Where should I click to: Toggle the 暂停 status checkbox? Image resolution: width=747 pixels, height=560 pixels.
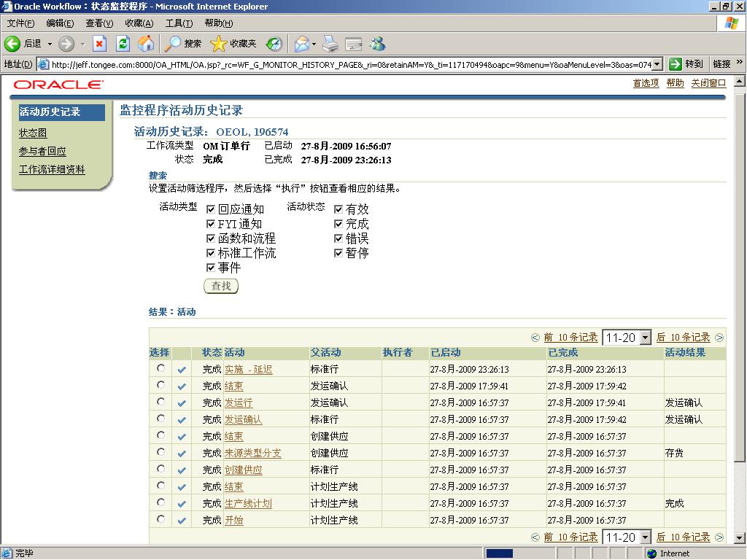coord(338,253)
